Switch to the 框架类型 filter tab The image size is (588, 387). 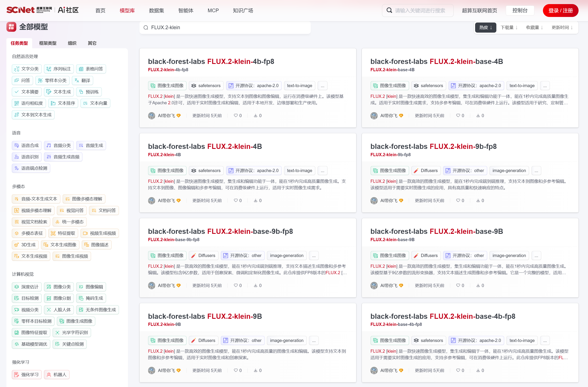[x=48, y=43]
